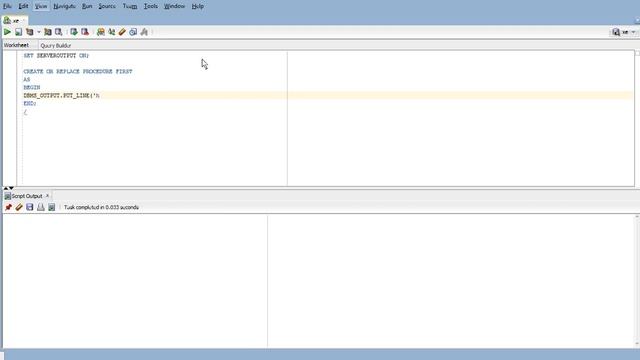Click the Autotrace icon
This screenshot has height=360, width=640.
point(48,32)
